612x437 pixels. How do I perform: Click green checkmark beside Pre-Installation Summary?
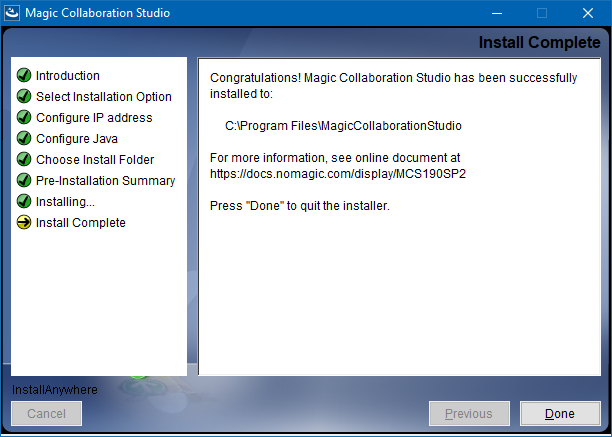click(x=24, y=181)
